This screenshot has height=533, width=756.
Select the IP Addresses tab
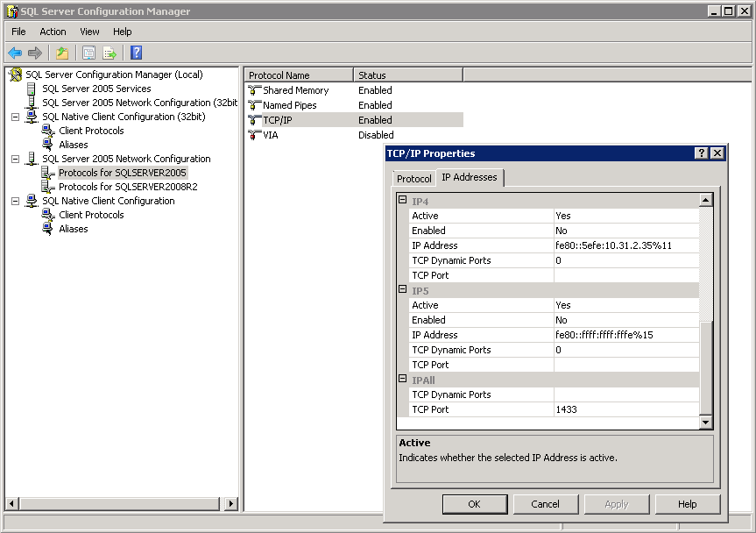[470, 177]
